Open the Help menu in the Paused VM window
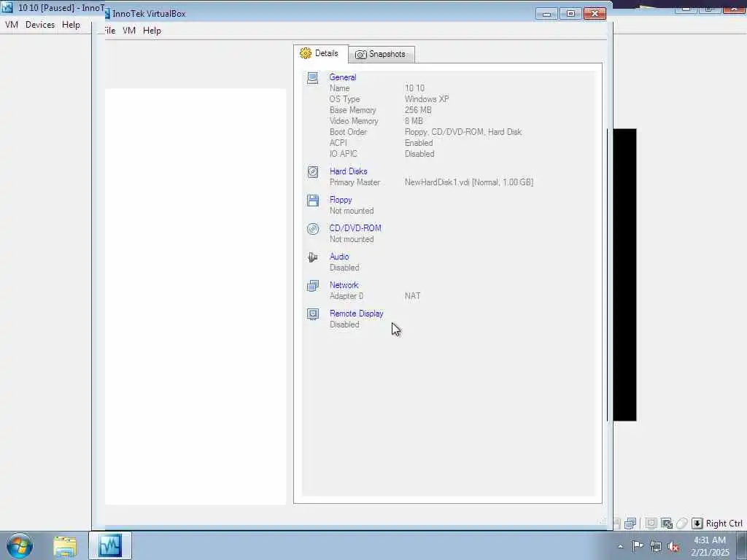The height and width of the screenshot is (560, 747). 71,25
